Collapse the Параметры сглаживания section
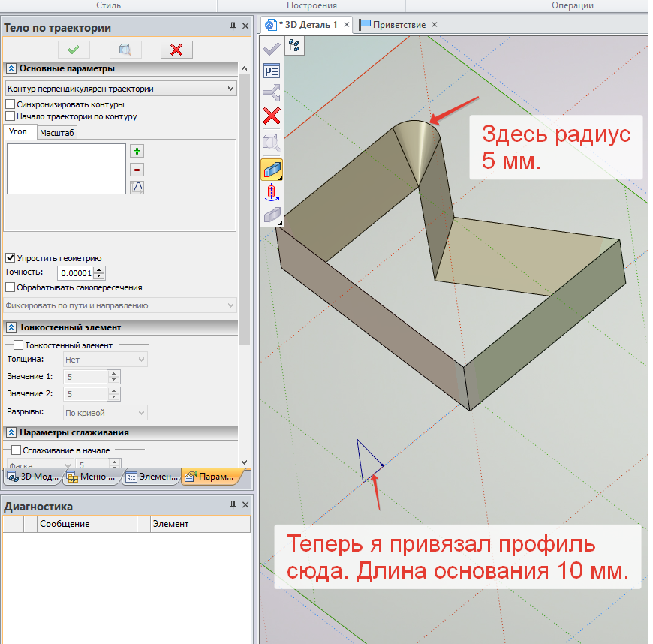Image resolution: width=653 pixels, height=644 pixels. pos(11,432)
